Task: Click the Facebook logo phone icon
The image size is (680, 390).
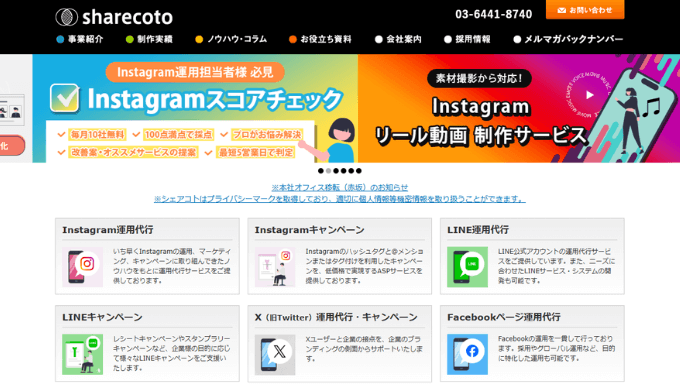Action: click(x=468, y=354)
